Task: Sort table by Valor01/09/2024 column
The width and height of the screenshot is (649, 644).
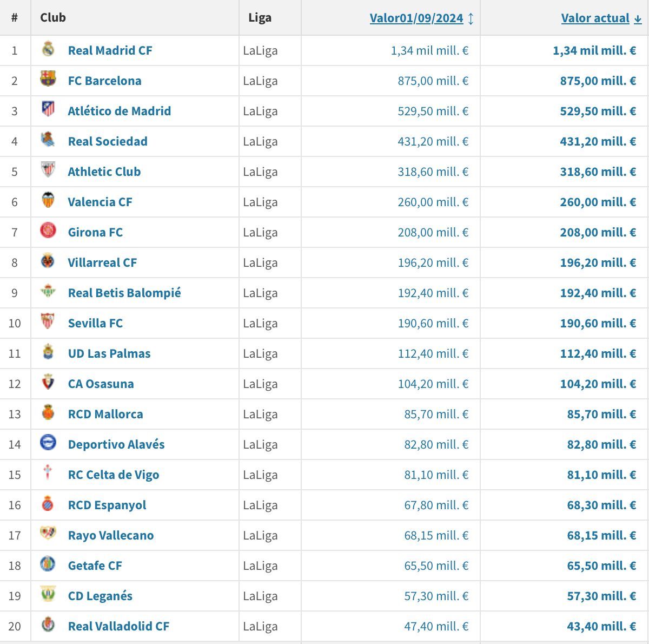Action: click(416, 18)
